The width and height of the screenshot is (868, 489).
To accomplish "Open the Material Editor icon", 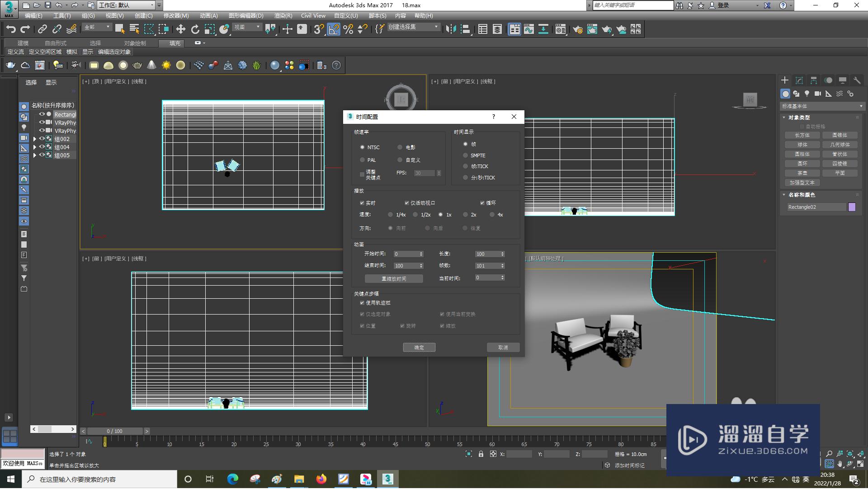I will pos(561,29).
